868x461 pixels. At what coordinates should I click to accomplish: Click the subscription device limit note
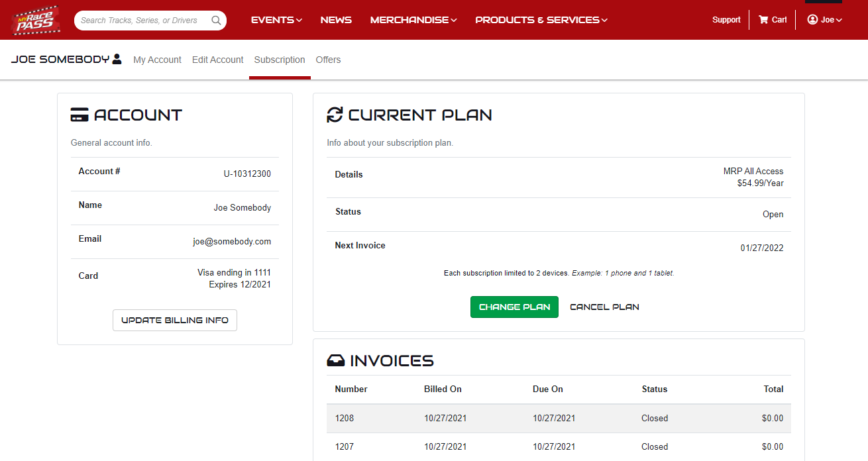559,273
